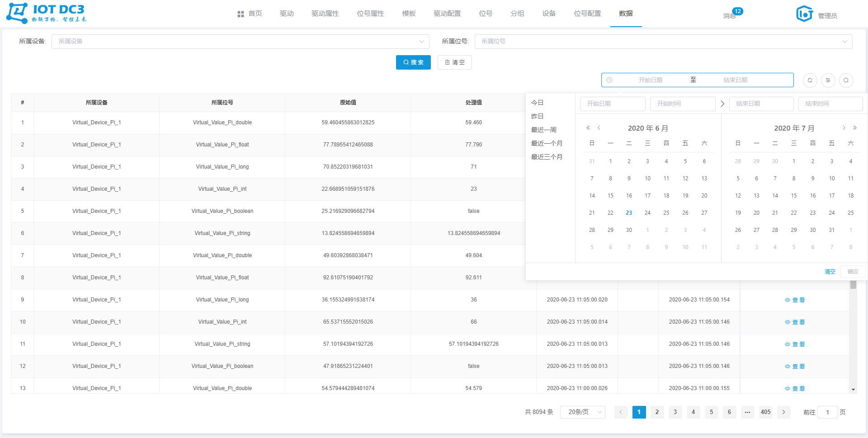Click the arrow between start and end date

(722, 104)
